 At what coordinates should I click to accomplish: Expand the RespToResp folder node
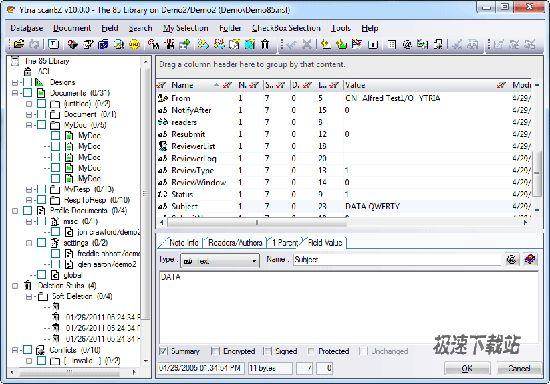pyautogui.click(x=29, y=200)
